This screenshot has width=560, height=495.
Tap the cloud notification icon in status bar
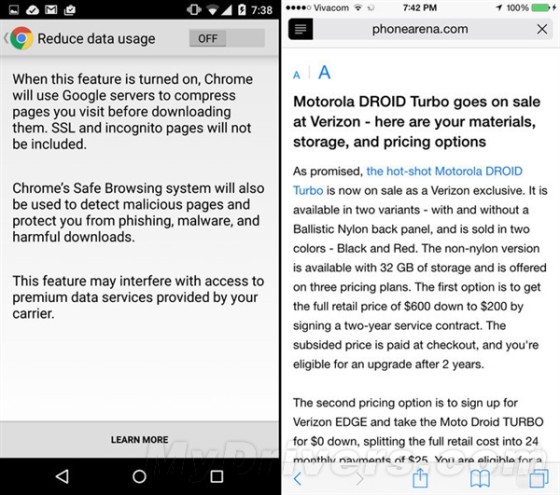click(32, 10)
